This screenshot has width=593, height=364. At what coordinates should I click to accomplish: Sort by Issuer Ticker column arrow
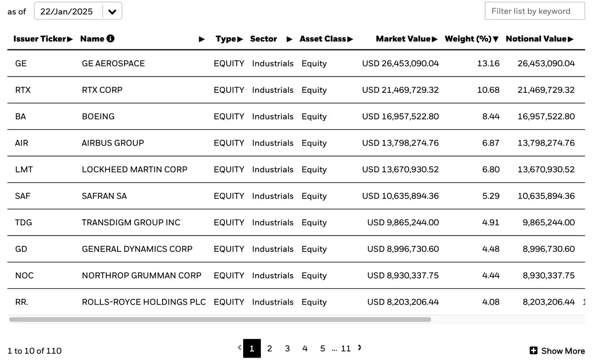tap(70, 39)
